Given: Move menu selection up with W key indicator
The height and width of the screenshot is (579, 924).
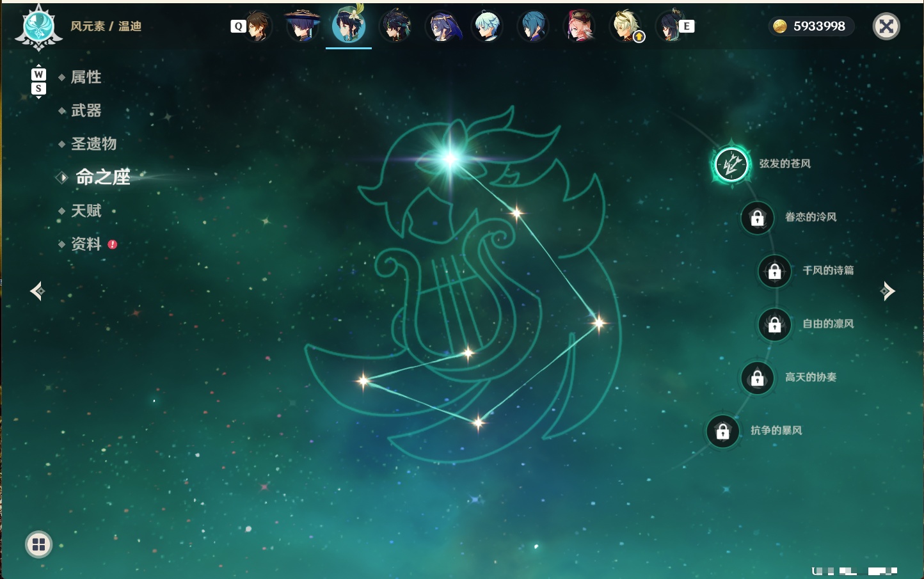Looking at the screenshot, I should [38, 74].
